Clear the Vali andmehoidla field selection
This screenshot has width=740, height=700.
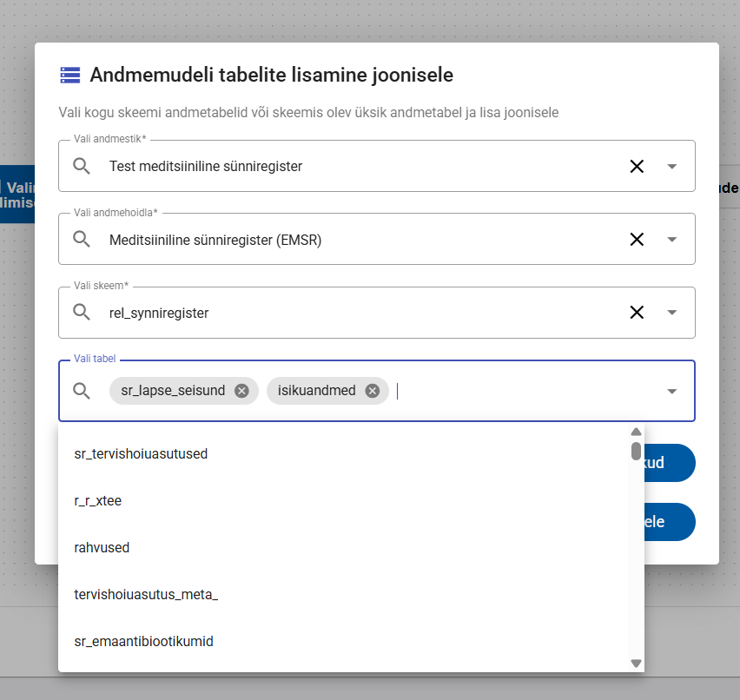pyautogui.click(x=637, y=240)
